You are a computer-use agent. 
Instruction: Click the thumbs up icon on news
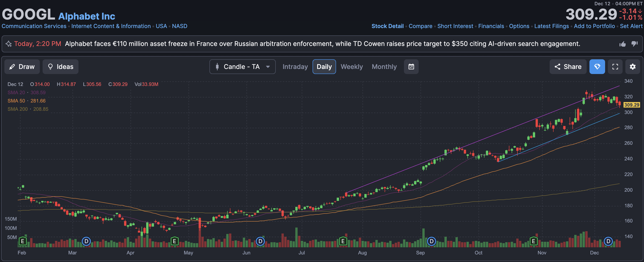(622, 44)
